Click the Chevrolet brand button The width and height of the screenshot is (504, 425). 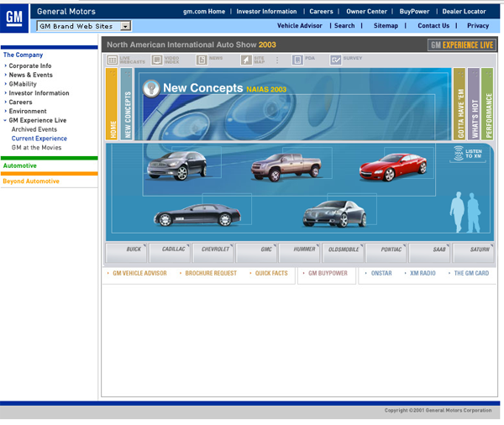213,253
